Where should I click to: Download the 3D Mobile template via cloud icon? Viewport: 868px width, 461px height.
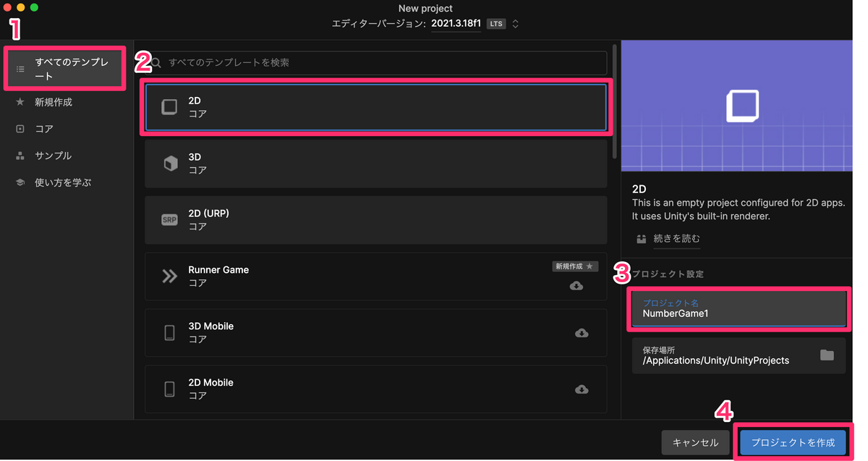click(582, 333)
